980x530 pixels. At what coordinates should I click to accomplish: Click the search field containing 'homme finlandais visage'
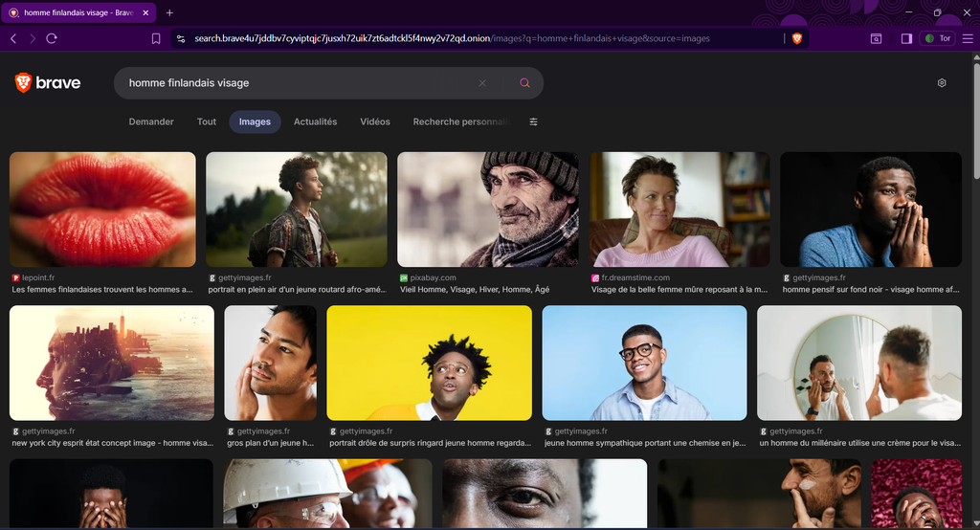point(297,83)
